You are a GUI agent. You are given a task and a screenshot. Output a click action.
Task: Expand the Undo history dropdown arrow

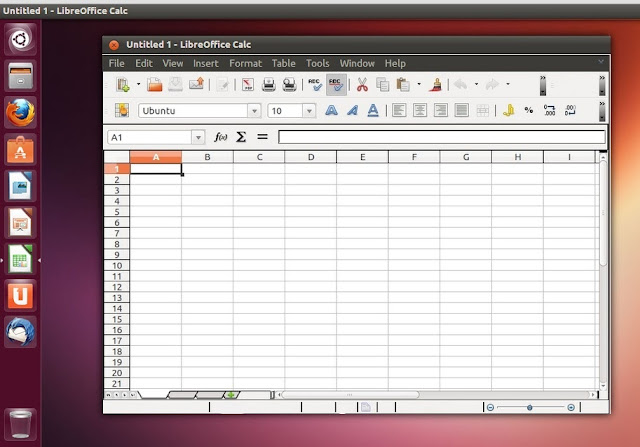pyautogui.click(x=476, y=85)
